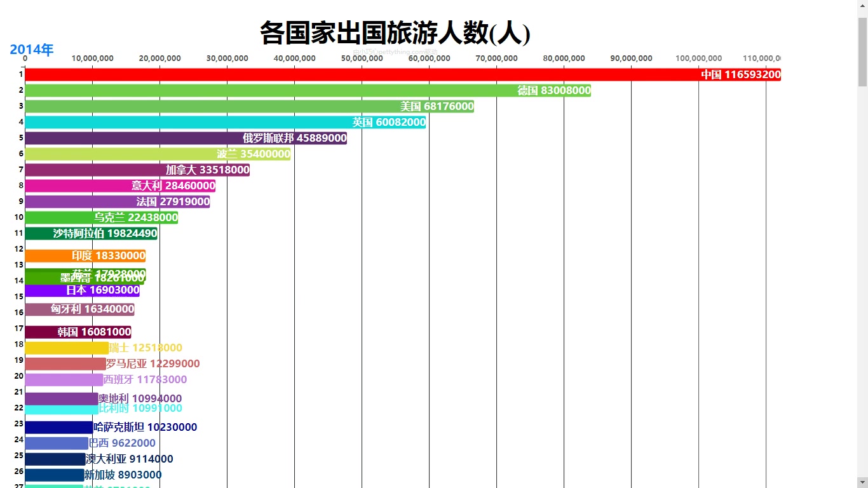This screenshot has height=488, width=868.
Task: Click the chart title 各国家出国旅游人数(人)
Action: (395, 33)
